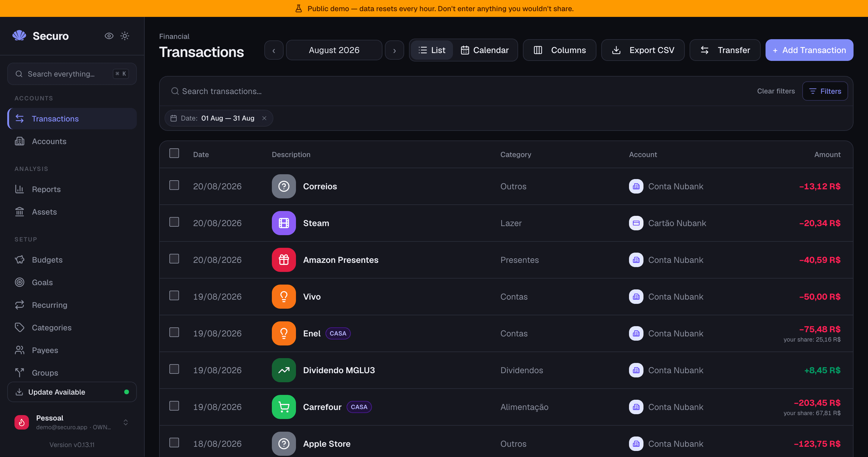Switch to Calendar view

click(x=485, y=50)
